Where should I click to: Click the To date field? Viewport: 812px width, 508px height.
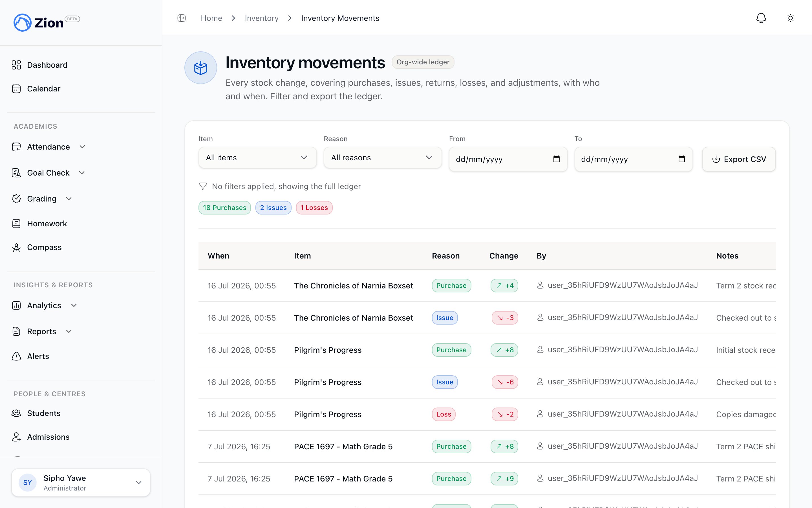[634, 159]
